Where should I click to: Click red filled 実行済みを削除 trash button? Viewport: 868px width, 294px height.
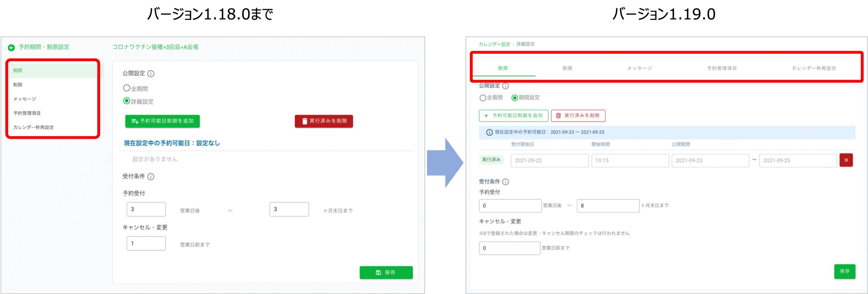323,121
